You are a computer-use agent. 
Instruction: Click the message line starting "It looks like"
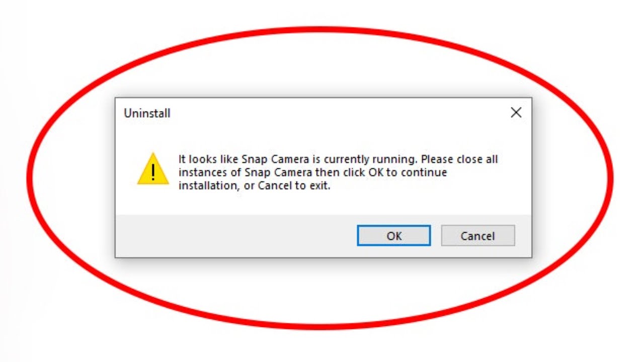click(338, 160)
